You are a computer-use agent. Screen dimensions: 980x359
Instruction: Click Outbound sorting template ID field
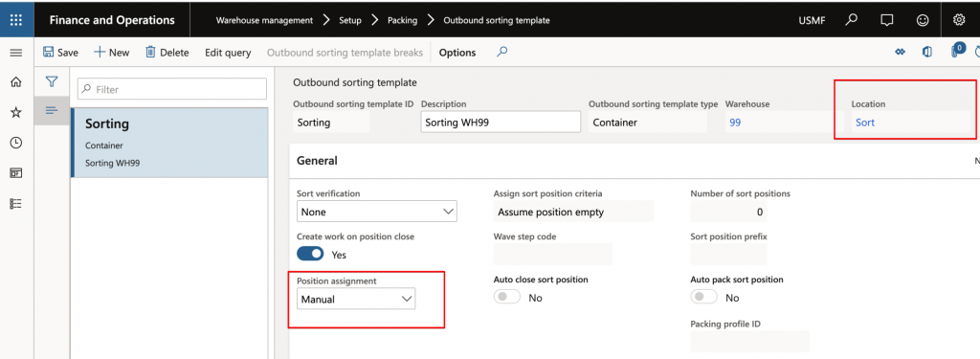coord(331,122)
